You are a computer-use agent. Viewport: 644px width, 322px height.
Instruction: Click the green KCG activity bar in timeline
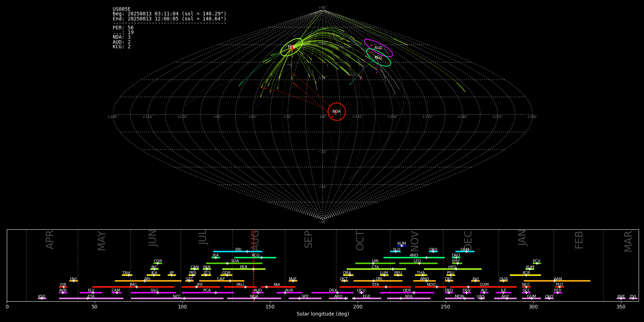pos(255,257)
